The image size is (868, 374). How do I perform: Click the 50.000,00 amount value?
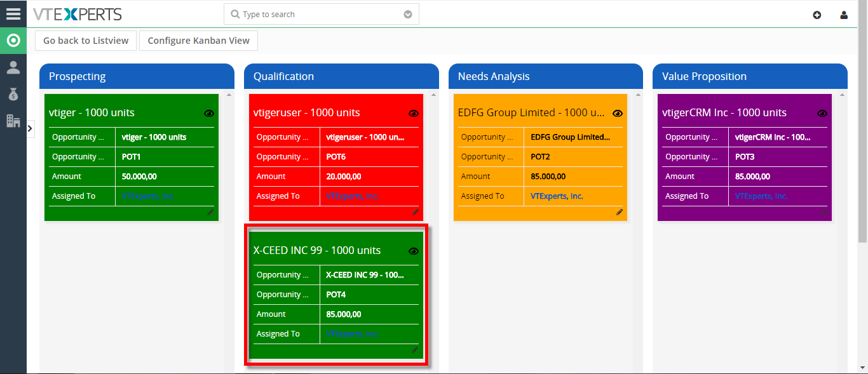click(x=139, y=177)
